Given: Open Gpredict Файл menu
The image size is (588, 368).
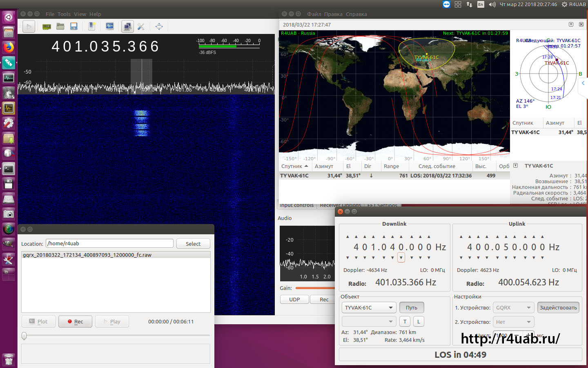Looking at the screenshot, I should (314, 14).
